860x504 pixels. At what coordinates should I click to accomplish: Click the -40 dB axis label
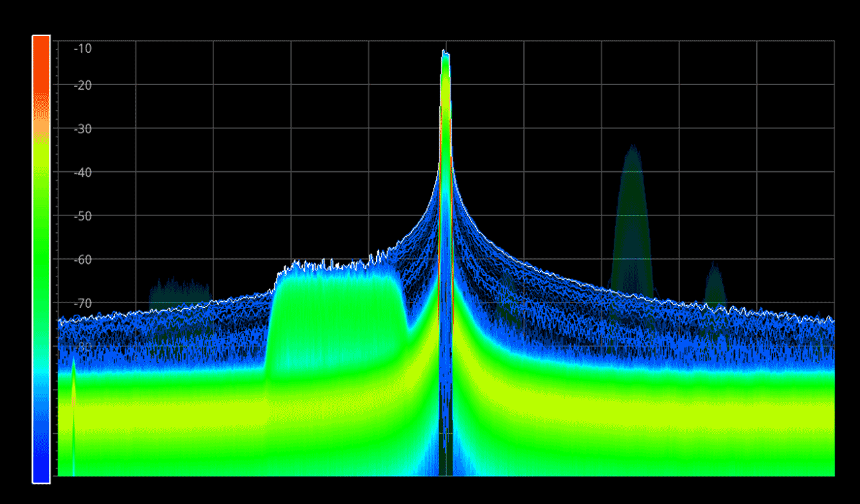pos(82,172)
